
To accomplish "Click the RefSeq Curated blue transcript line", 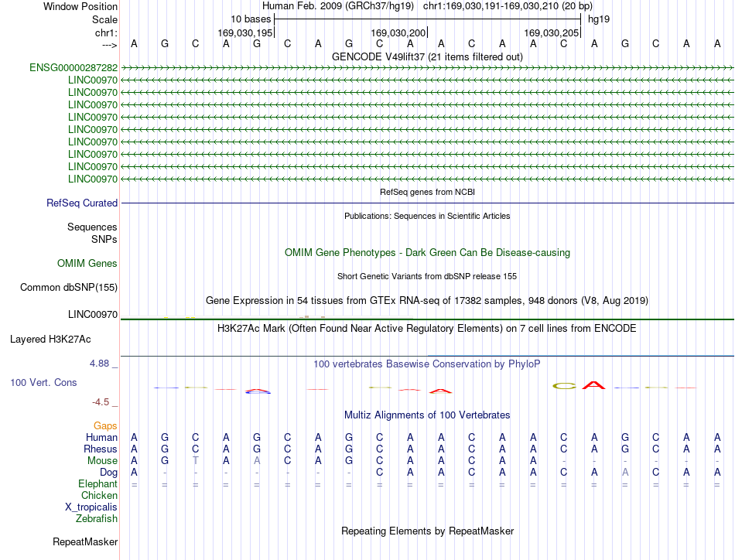I will (x=427, y=203).
